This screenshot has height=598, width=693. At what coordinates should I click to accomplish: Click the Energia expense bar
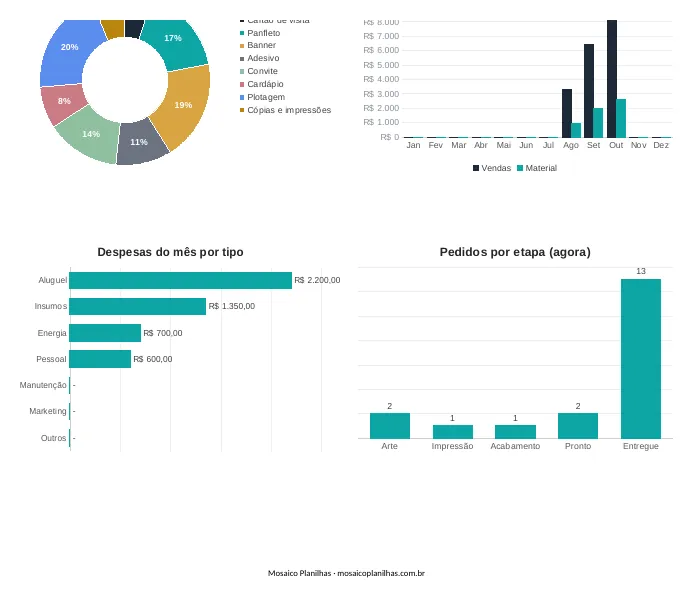(x=105, y=333)
